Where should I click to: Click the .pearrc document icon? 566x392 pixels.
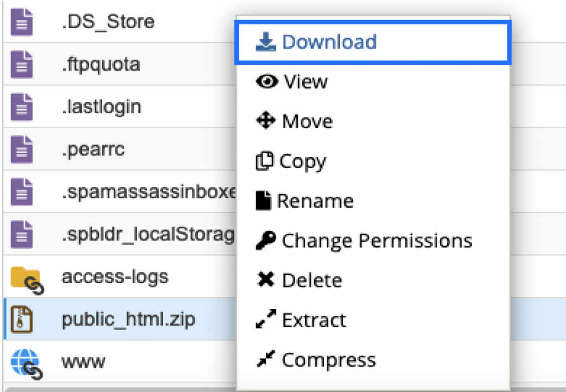coord(22,149)
